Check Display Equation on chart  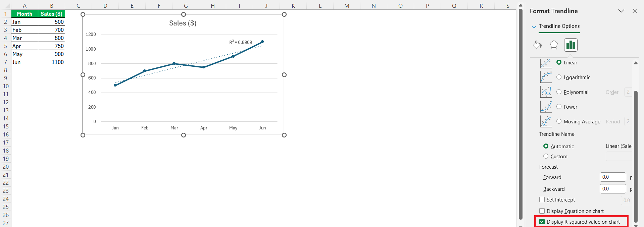[542, 211]
